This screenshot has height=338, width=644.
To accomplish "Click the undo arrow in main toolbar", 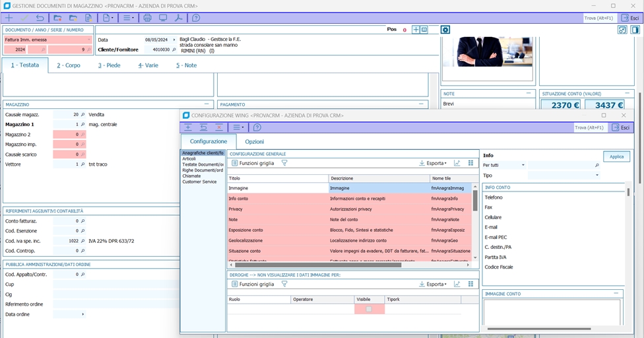I will coord(40,18).
